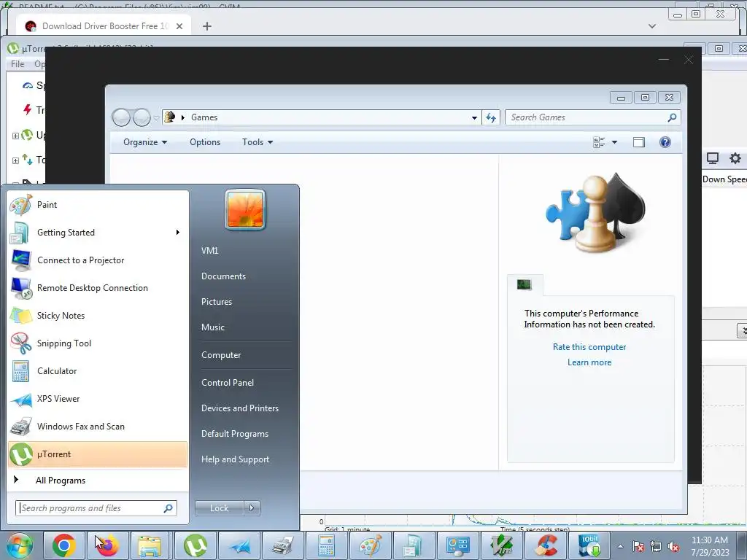This screenshot has height=560, width=747.
Task: Click muted volume tray icon
Action: tap(673, 547)
